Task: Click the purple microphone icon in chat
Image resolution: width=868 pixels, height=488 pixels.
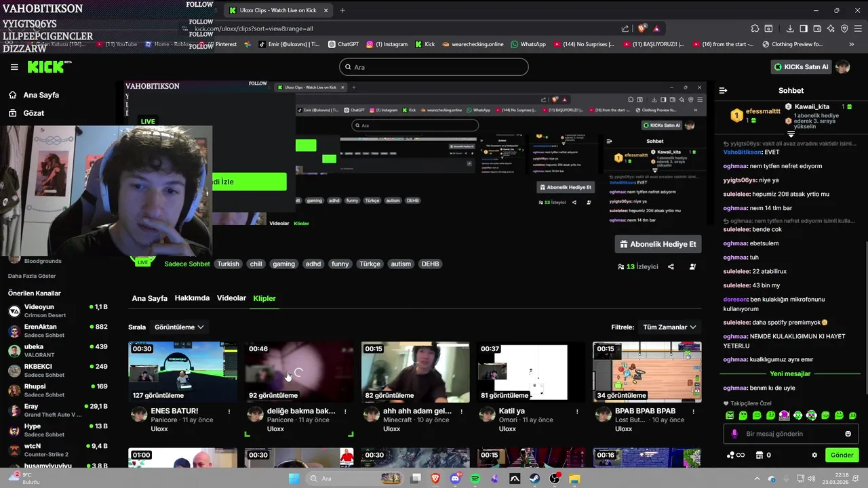Action: 734,434
